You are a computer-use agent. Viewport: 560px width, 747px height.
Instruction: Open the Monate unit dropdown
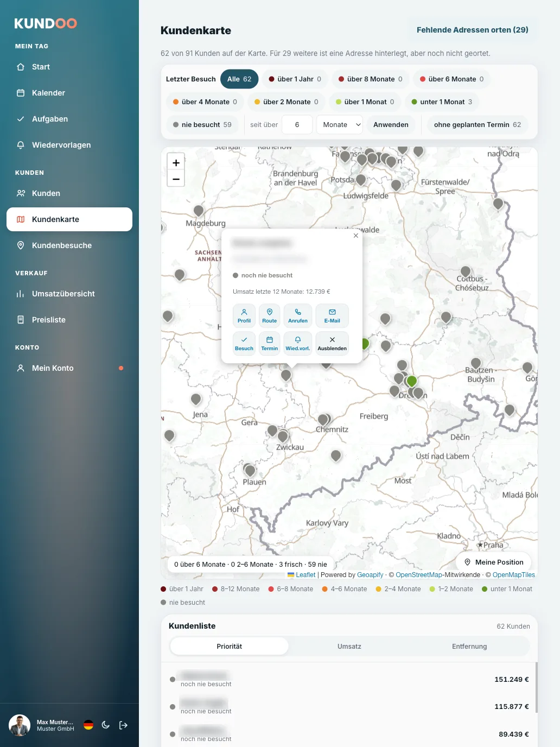pos(340,125)
